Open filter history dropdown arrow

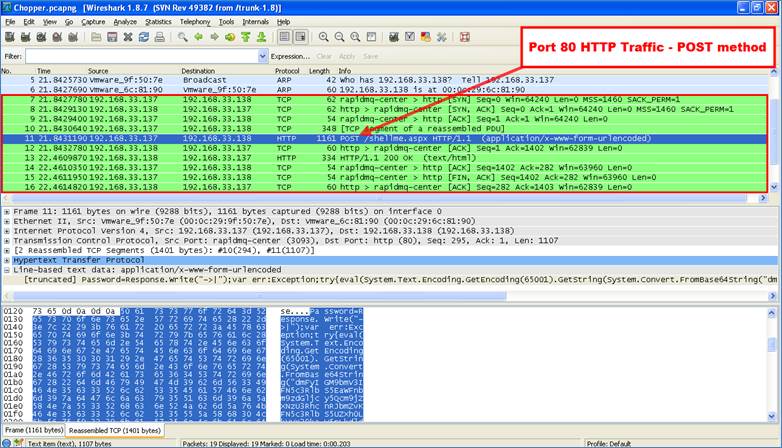click(263, 56)
